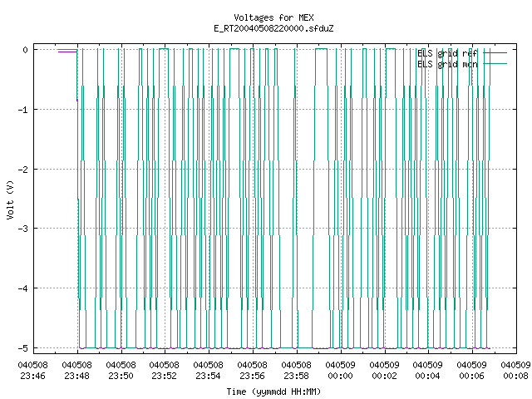Click the y-axis tick label -4
The height and width of the screenshot is (399, 532).
(x=23, y=288)
